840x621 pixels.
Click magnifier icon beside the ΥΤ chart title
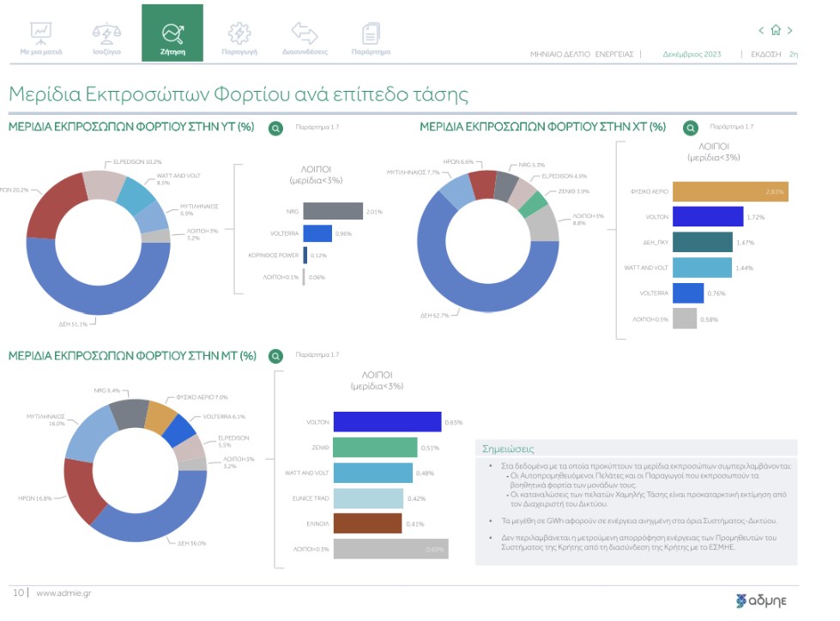coord(275,128)
